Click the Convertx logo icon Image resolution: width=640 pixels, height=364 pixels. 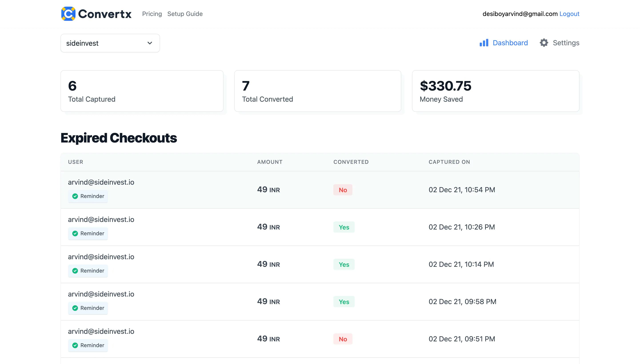coord(68,14)
